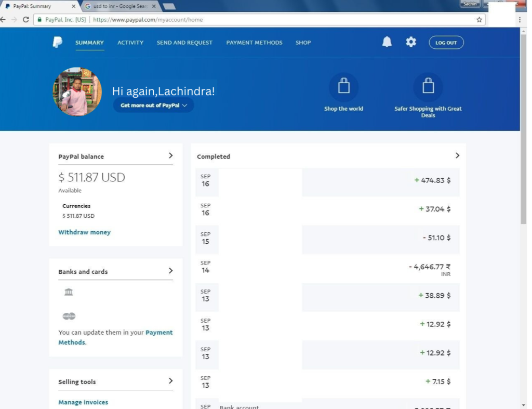Open the Shop menu item
The width and height of the screenshot is (532, 409).
(x=303, y=43)
